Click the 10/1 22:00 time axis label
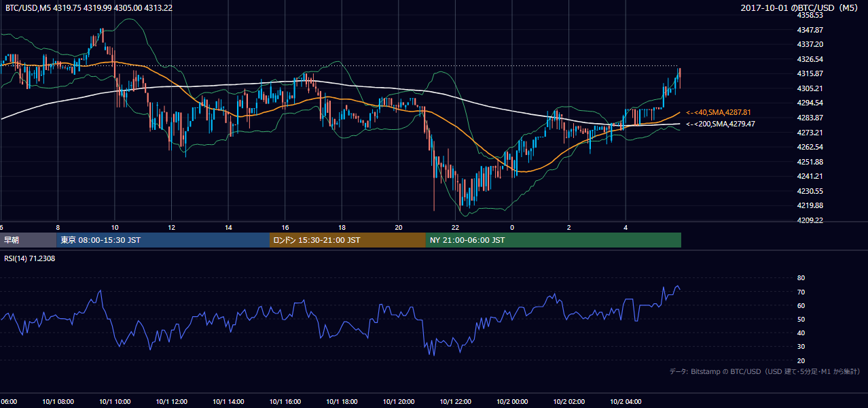868x408 pixels. pos(455,402)
